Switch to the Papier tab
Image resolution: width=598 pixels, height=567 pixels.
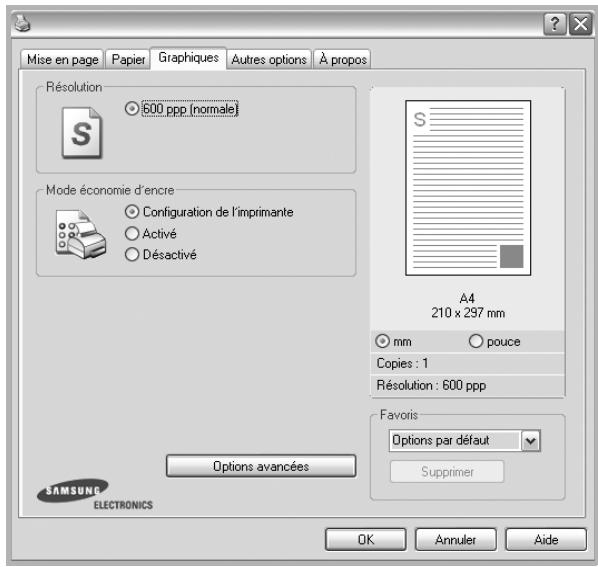coord(128,59)
